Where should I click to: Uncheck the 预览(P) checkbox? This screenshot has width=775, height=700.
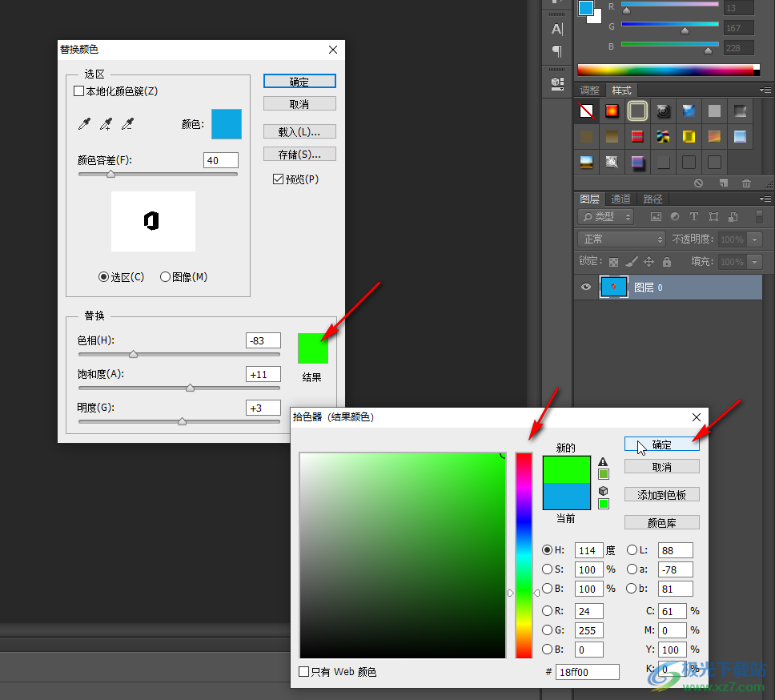click(x=279, y=179)
